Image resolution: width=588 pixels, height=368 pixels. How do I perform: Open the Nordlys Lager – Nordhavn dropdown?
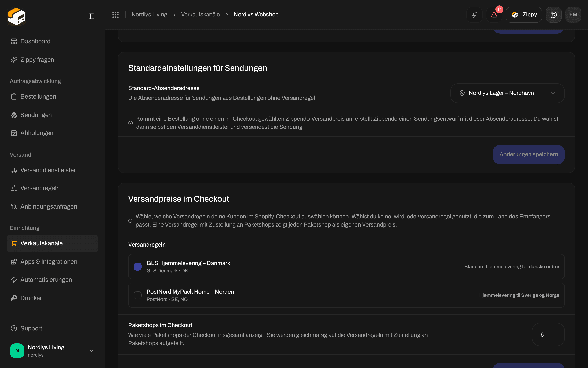click(507, 93)
